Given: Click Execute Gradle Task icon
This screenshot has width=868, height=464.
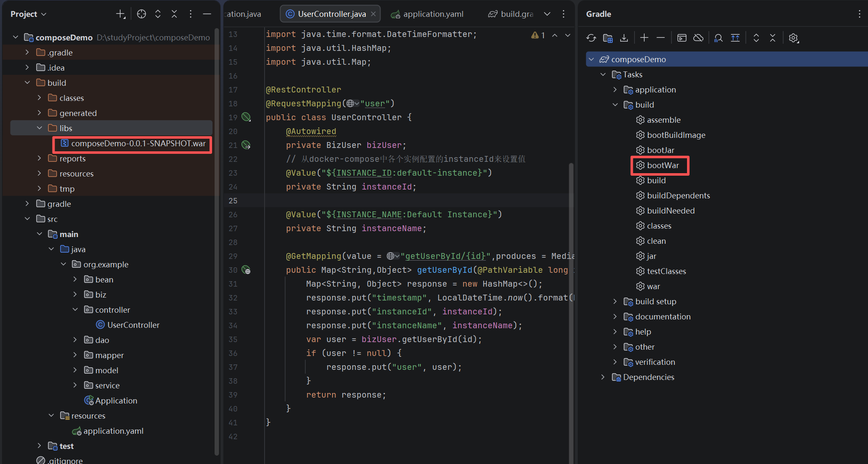Looking at the screenshot, I should click(x=682, y=38).
